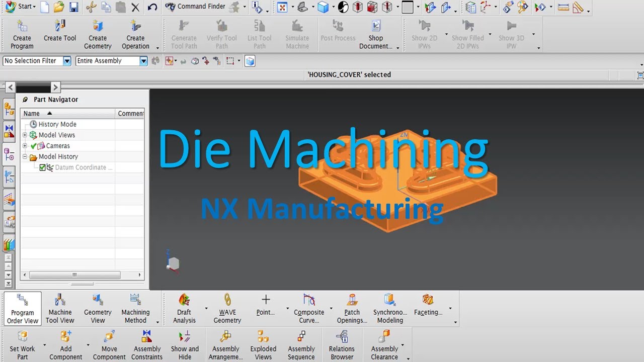Click Generate Tool Path
The image size is (644, 362).
click(184, 34)
